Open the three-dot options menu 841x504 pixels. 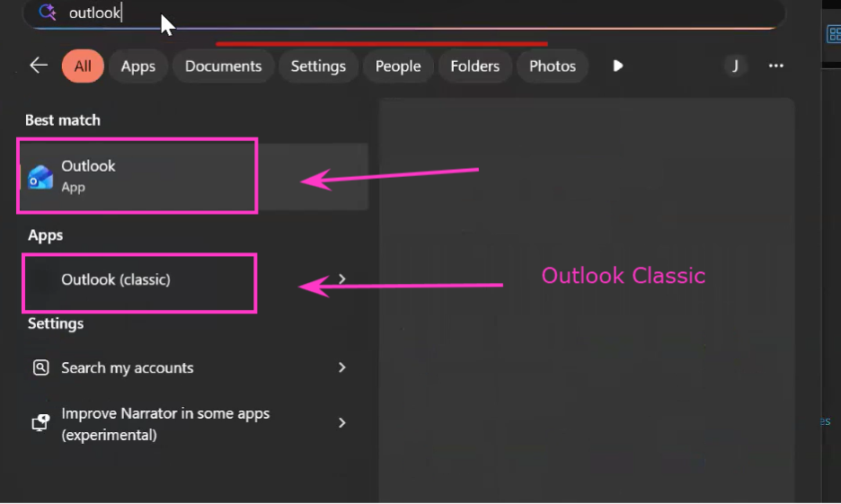pyautogui.click(x=776, y=66)
